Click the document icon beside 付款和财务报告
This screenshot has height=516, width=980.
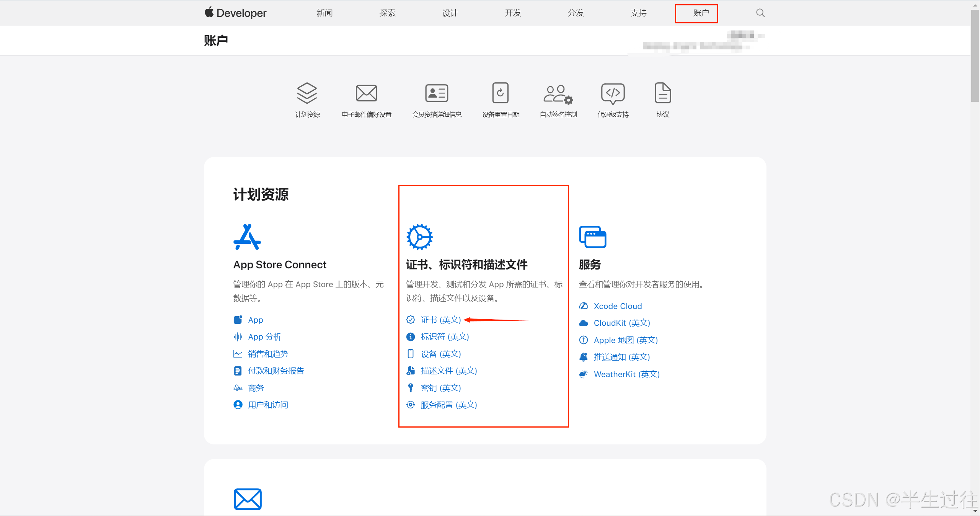(x=238, y=371)
